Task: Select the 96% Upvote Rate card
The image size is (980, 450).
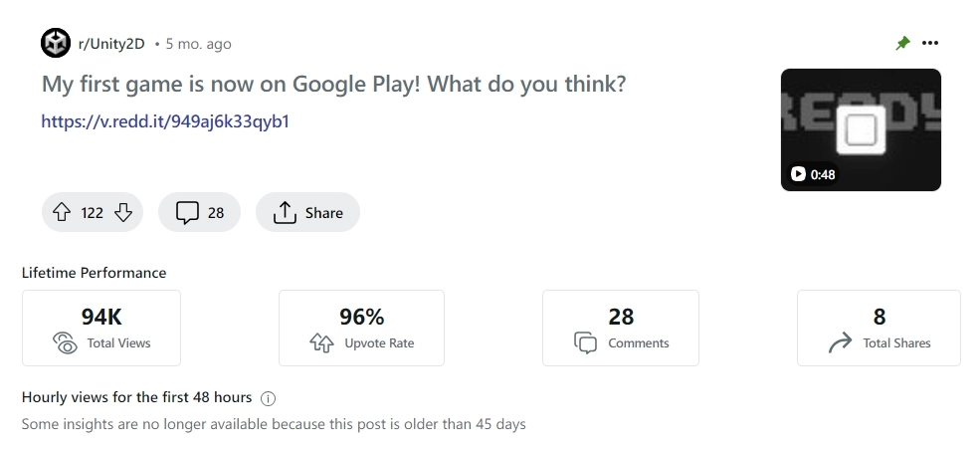Action: 361,329
